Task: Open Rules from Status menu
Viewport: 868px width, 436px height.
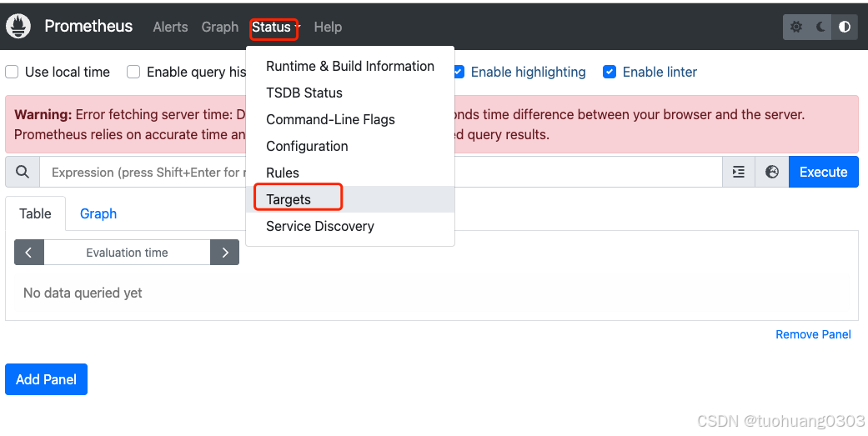Action: point(350,173)
